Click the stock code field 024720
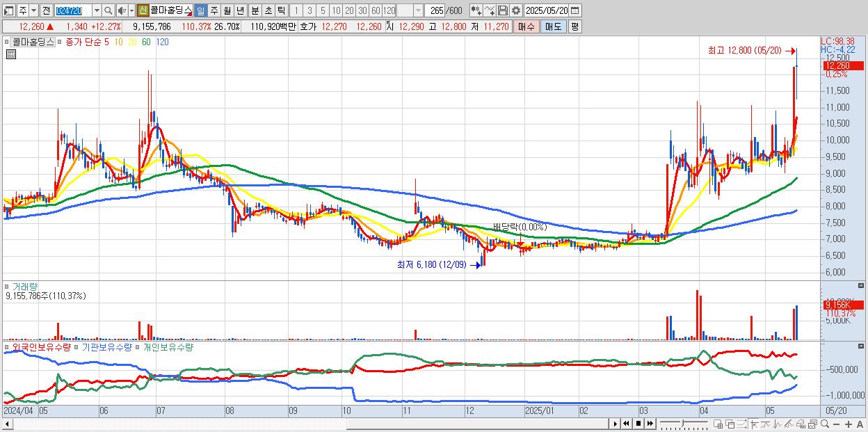The height and width of the screenshot is (432, 868). click(x=73, y=10)
